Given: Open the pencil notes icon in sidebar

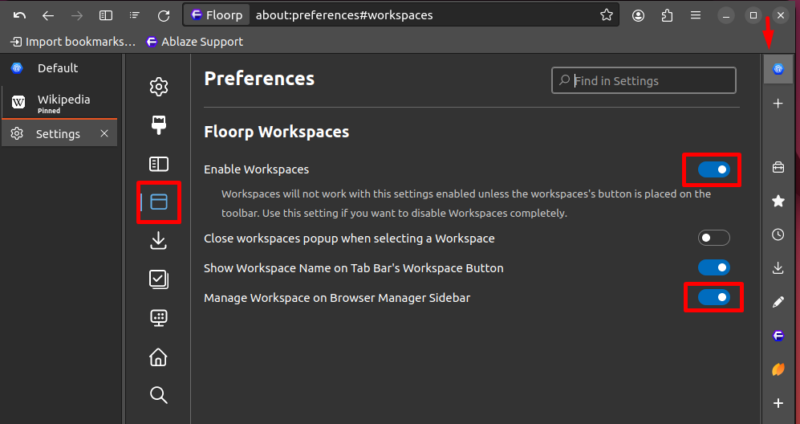Looking at the screenshot, I should pos(778,302).
